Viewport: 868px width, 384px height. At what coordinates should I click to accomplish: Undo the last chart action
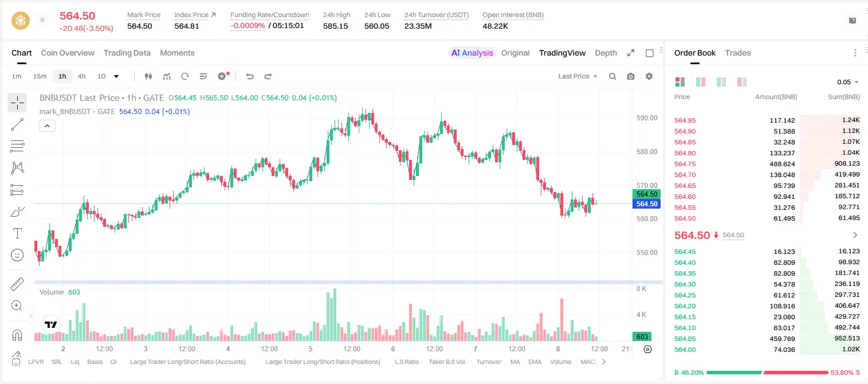click(249, 76)
